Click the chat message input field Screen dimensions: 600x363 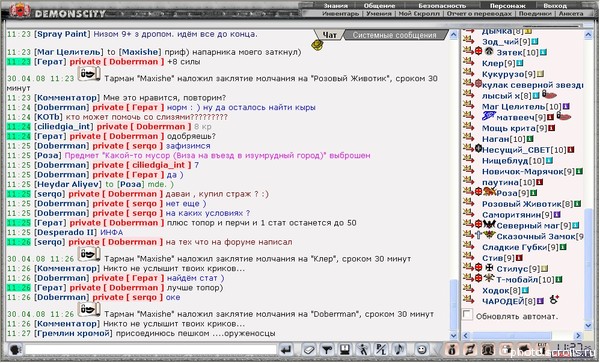click(x=150, y=350)
